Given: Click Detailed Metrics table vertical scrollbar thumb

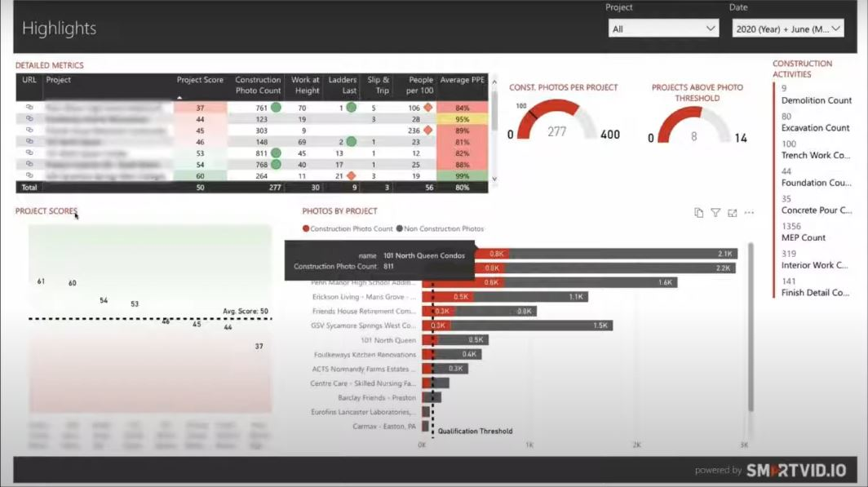Looking at the screenshot, I should (x=494, y=111).
